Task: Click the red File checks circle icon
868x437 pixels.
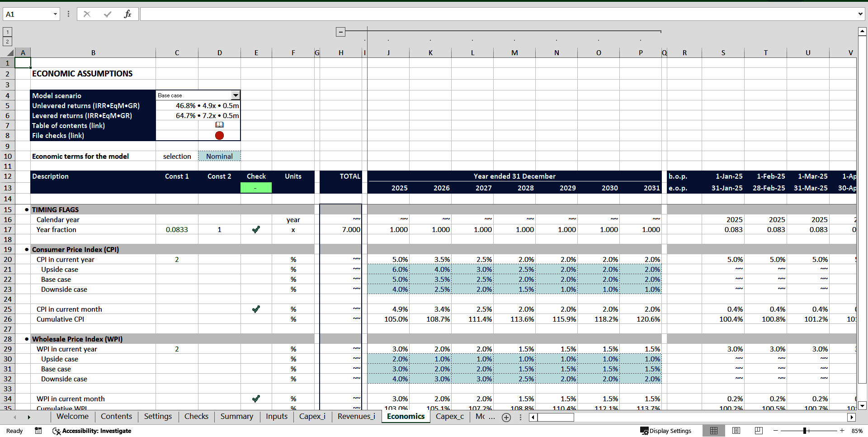Action: (x=219, y=135)
